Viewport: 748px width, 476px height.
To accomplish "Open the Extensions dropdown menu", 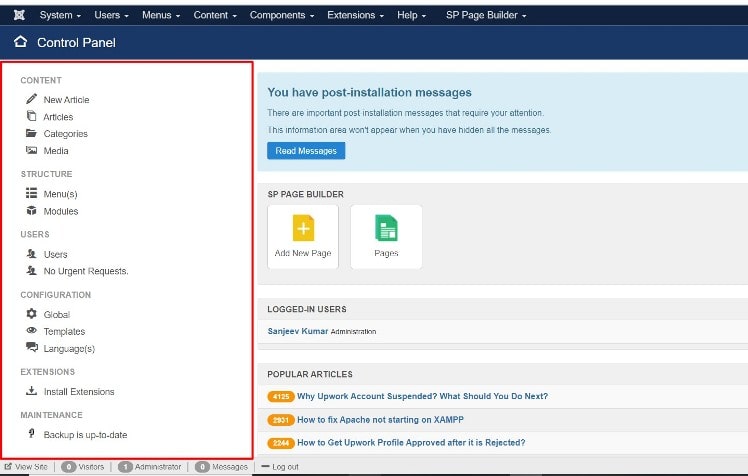I will (x=355, y=15).
